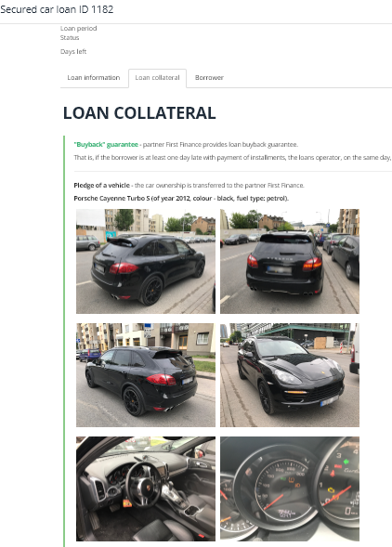The height and width of the screenshot is (547, 392).
Task: Click the borrower late payment explanation line
Action: click(232, 158)
